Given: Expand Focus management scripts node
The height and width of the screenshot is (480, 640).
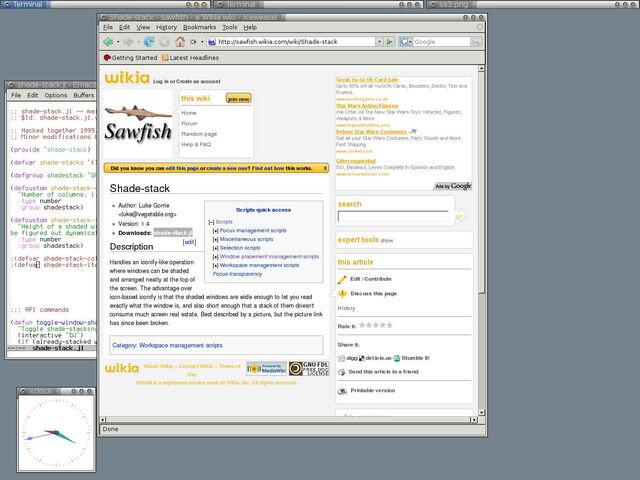Looking at the screenshot, I should pyautogui.click(x=216, y=231).
